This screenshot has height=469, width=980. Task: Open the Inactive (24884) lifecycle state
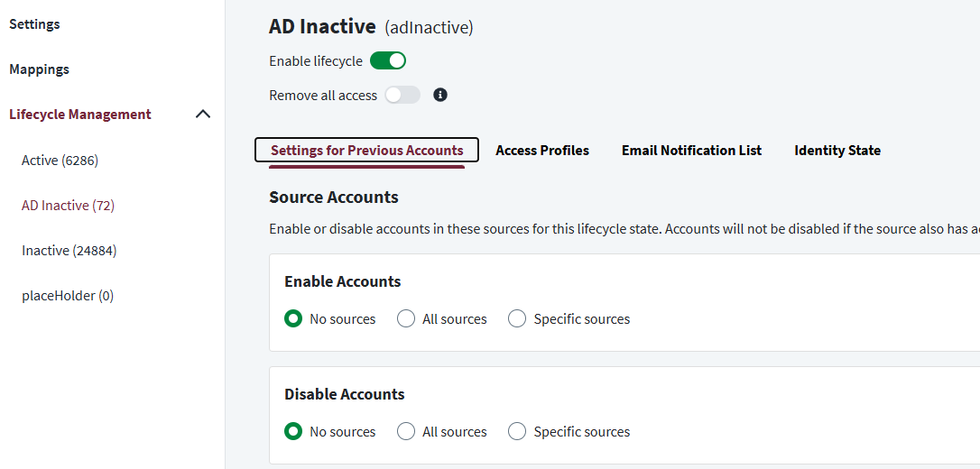[x=69, y=251]
